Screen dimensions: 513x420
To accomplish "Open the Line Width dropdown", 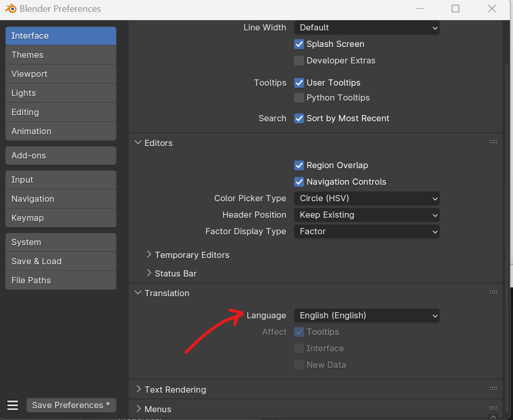I will [x=367, y=28].
